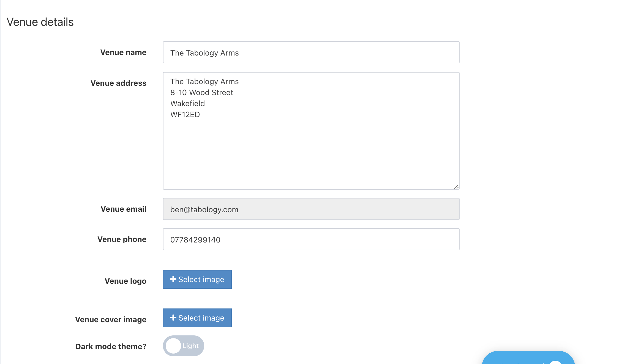
Task: Focus the Venue phone number field
Action: tap(311, 239)
